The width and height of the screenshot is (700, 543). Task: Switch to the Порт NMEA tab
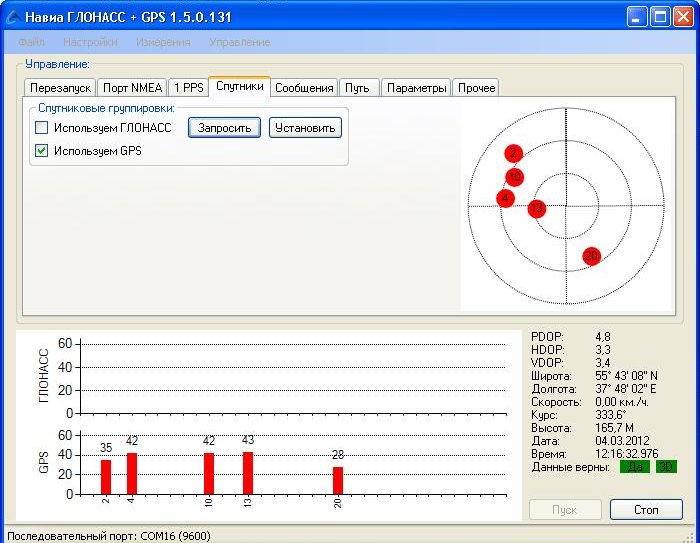pos(132,88)
